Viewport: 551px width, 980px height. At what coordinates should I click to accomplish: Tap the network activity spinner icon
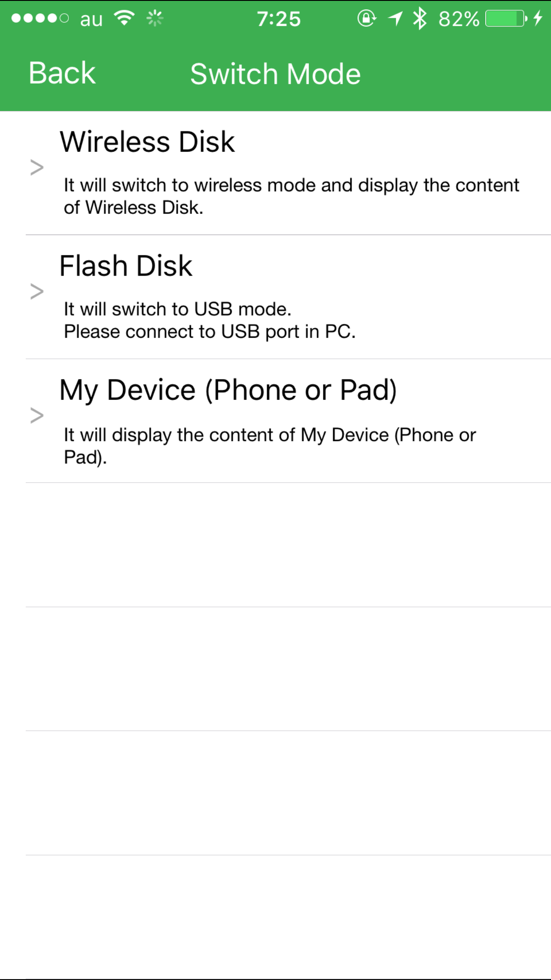(155, 19)
